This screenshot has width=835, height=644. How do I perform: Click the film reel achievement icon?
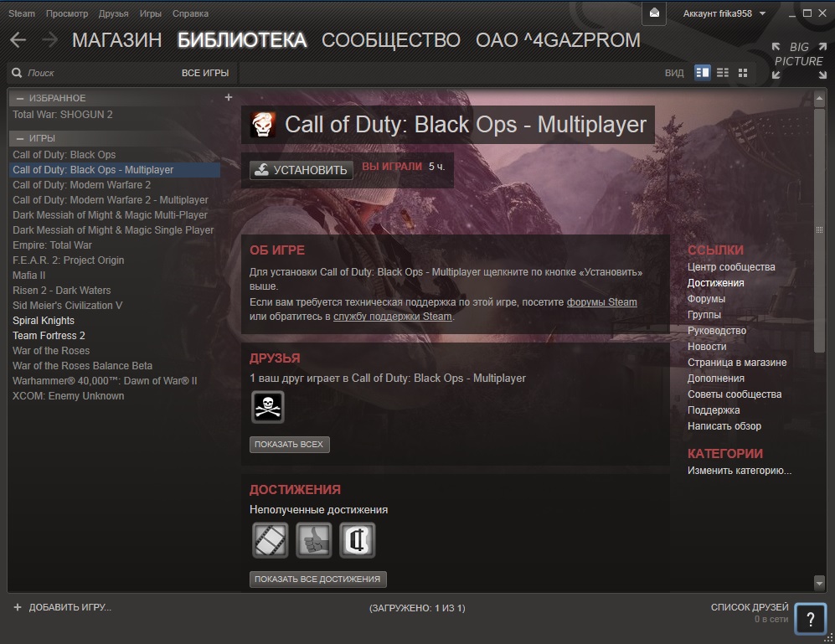point(270,540)
